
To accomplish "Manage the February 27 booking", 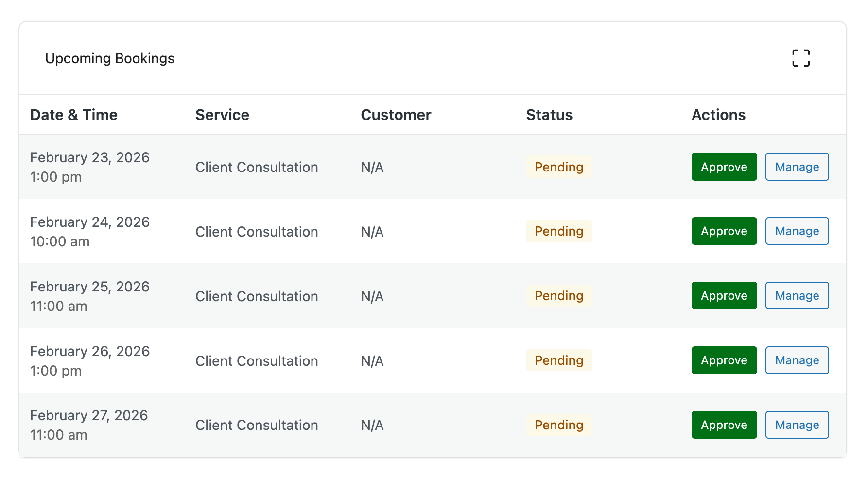I will [x=797, y=425].
